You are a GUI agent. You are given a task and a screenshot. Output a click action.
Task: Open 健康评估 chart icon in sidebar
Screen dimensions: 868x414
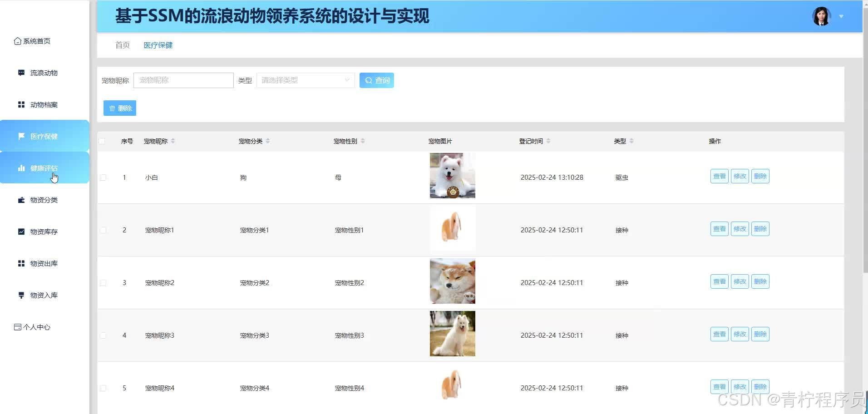[x=21, y=168]
